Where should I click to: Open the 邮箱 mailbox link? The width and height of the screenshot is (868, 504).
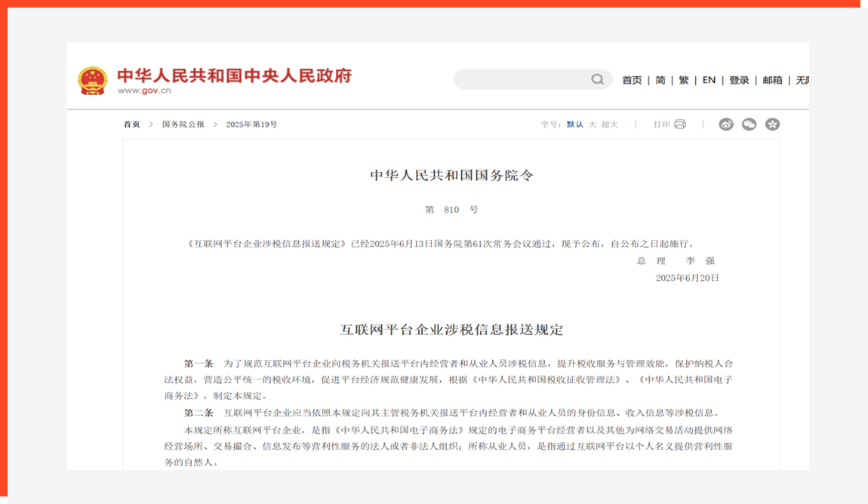click(772, 80)
